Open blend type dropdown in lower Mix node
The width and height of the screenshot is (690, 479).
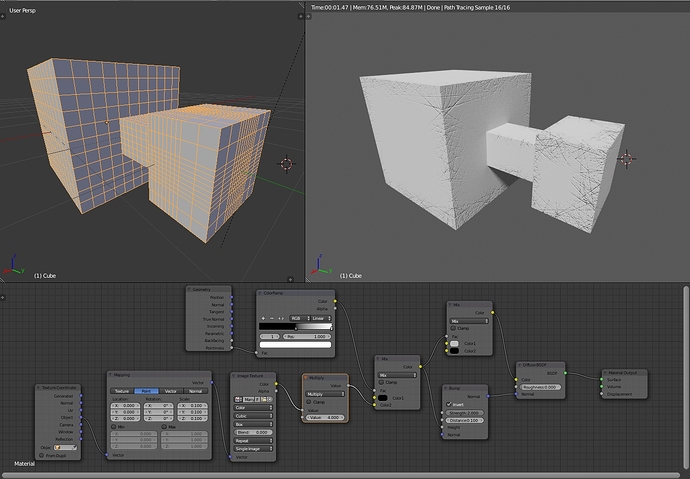[x=397, y=375]
